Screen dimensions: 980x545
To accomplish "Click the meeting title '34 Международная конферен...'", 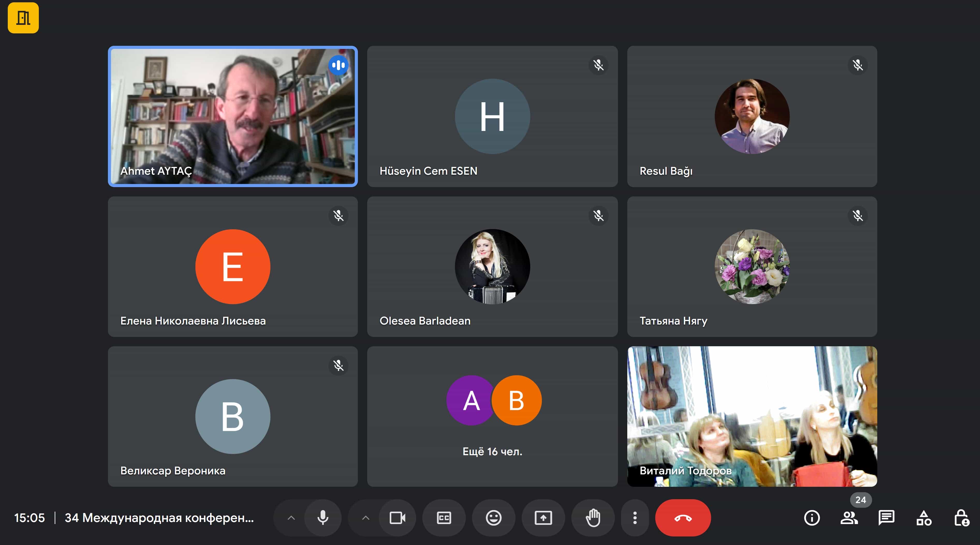I will coord(159,518).
